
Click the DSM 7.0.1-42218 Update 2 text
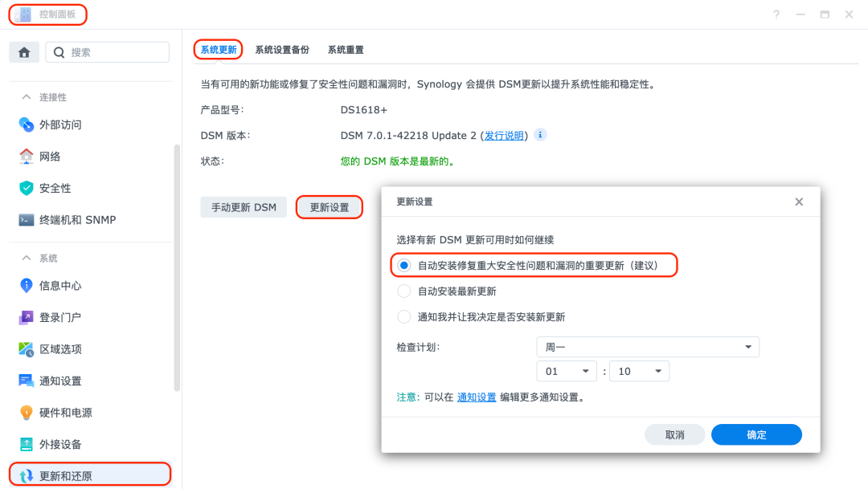pos(408,136)
